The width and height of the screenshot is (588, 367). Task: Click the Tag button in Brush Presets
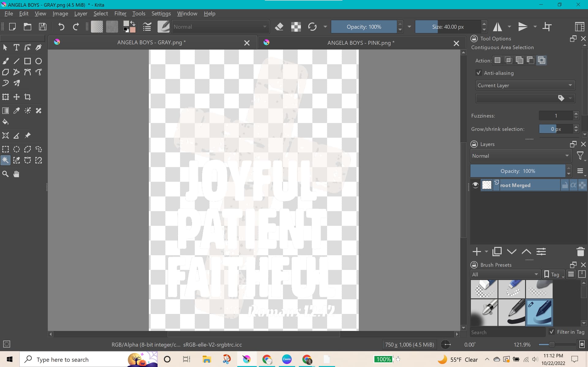click(x=554, y=274)
